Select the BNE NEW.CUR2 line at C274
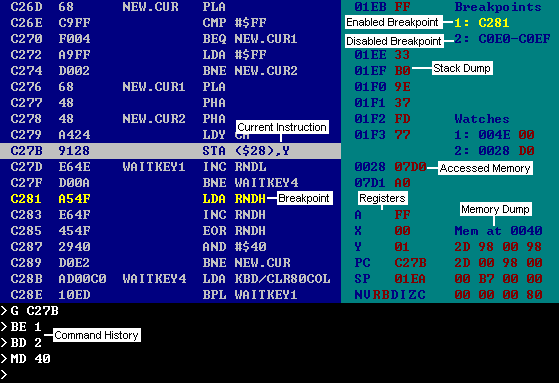The image size is (559, 383). [250, 71]
